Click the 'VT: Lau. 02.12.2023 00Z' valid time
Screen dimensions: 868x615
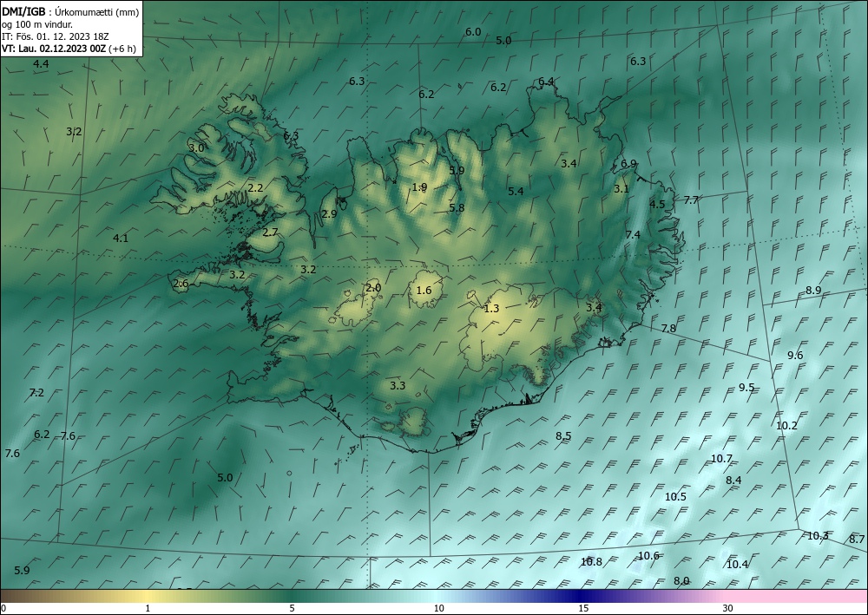pyautogui.click(x=54, y=49)
